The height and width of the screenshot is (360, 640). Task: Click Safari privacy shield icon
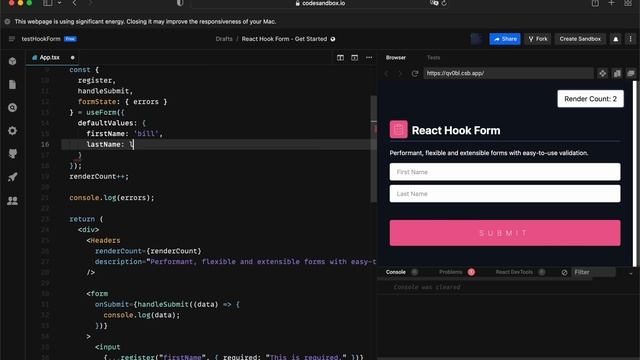click(180, 3)
